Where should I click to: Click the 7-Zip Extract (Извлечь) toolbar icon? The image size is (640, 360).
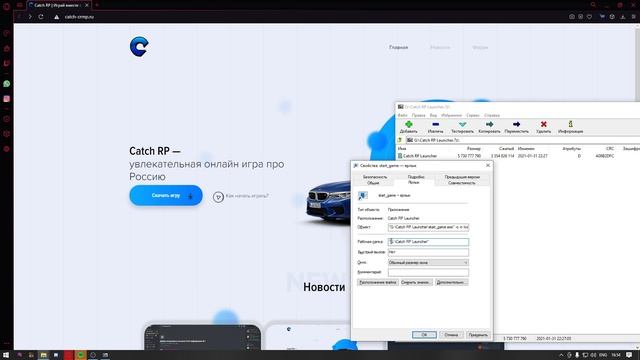(x=436, y=124)
